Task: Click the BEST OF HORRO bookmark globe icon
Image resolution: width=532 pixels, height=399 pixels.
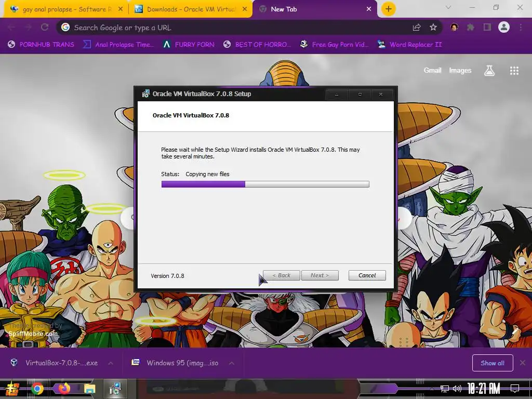Action: coord(227,45)
